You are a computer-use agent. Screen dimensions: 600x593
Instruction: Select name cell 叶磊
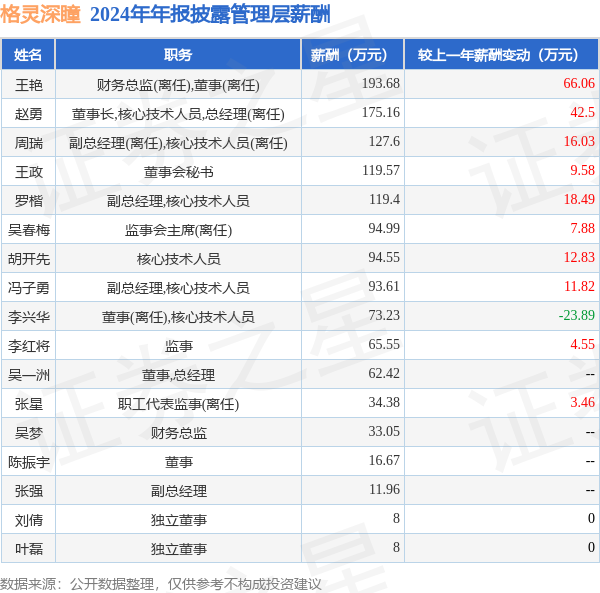(x=29, y=550)
